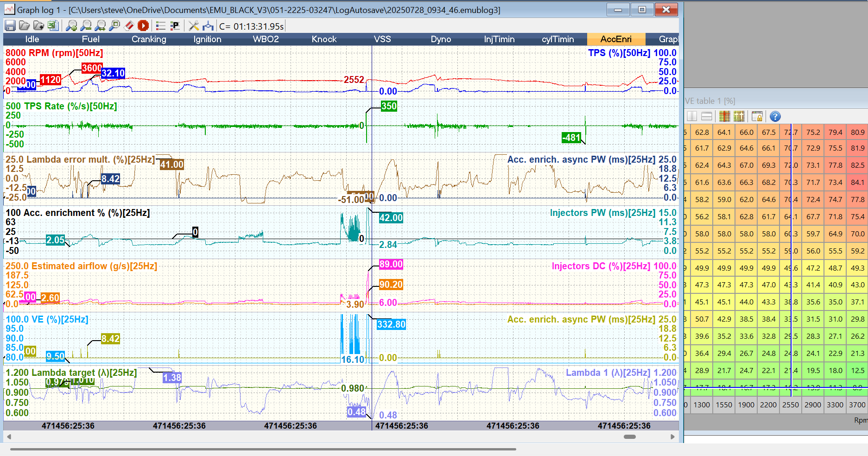The height and width of the screenshot is (456, 868).
Task: Maximize the Graph log 1 window
Action: tap(642, 9)
